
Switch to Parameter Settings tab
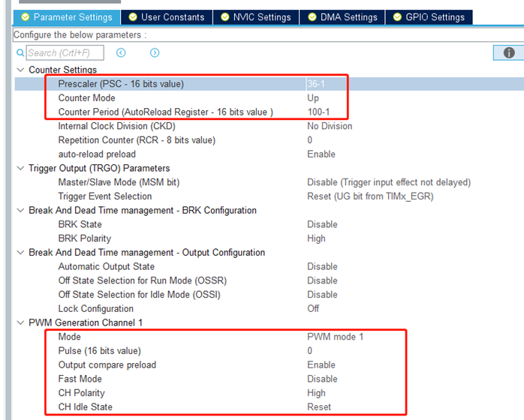(67, 17)
